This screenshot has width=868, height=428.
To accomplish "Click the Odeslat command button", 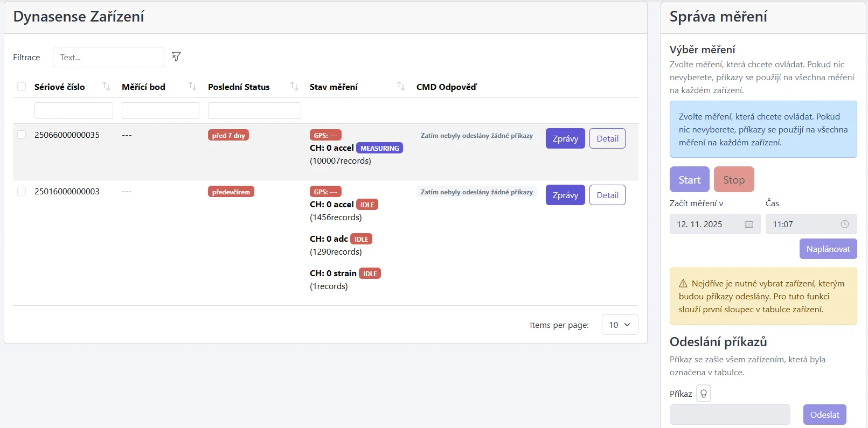I will point(824,415).
